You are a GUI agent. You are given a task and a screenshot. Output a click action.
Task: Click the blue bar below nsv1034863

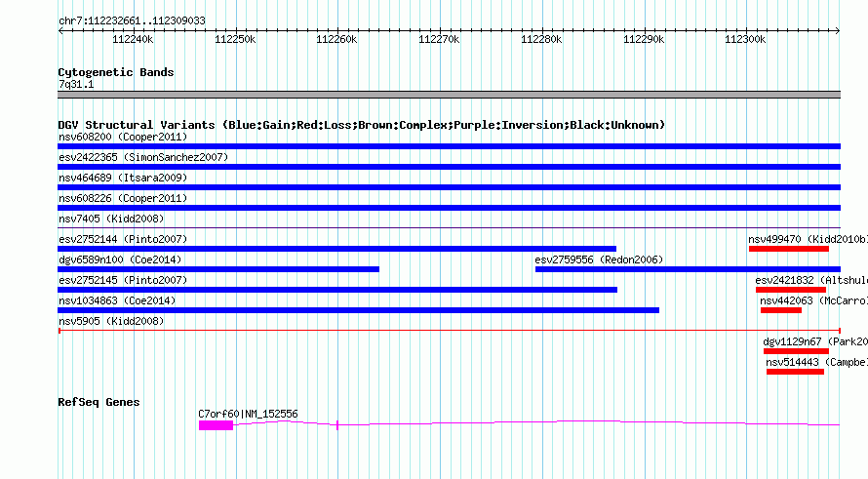pos(358,310)
